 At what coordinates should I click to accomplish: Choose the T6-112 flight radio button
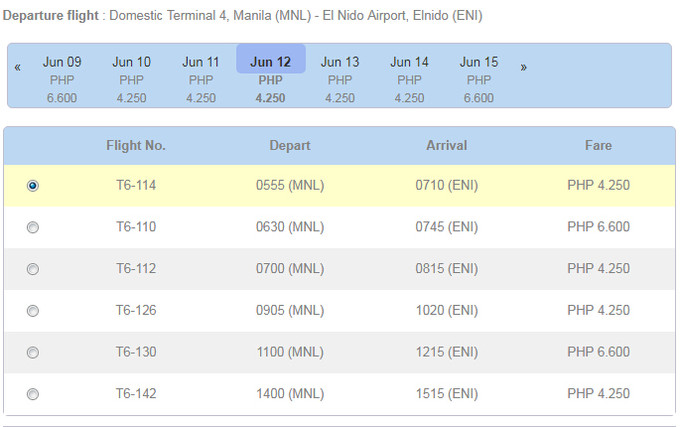(x=33, y=269)
